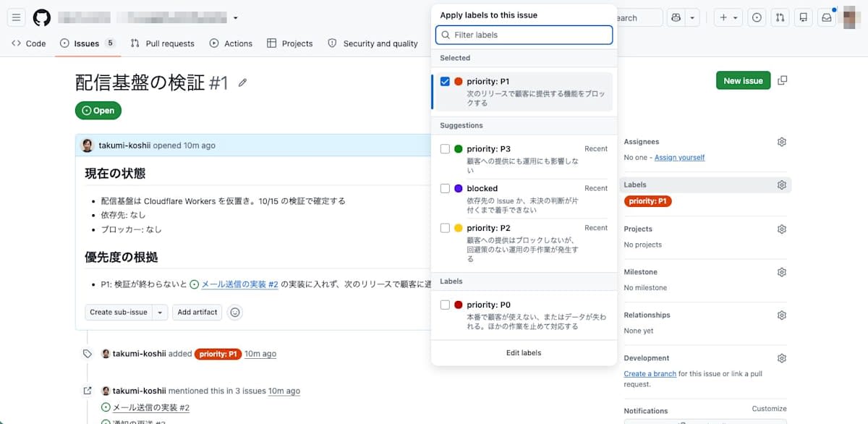Viewport: 868px width, 424px height.
Task: Open the plus Create new dropdown
Action: [728, 17]
